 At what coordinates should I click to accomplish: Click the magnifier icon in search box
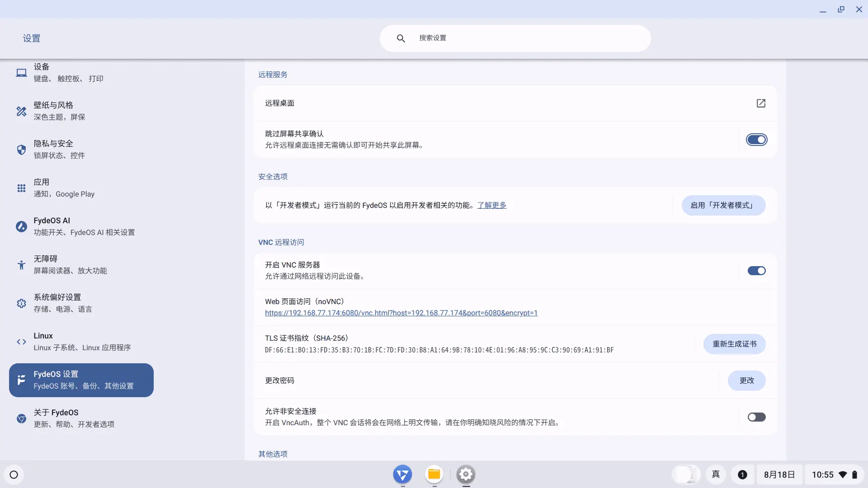click(x=401, y=38)
